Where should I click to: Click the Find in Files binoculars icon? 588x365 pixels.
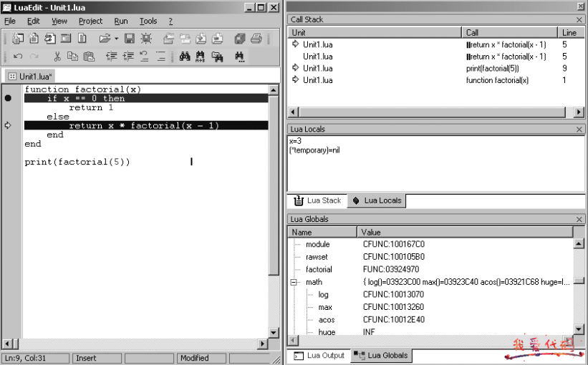click(217, 57)
